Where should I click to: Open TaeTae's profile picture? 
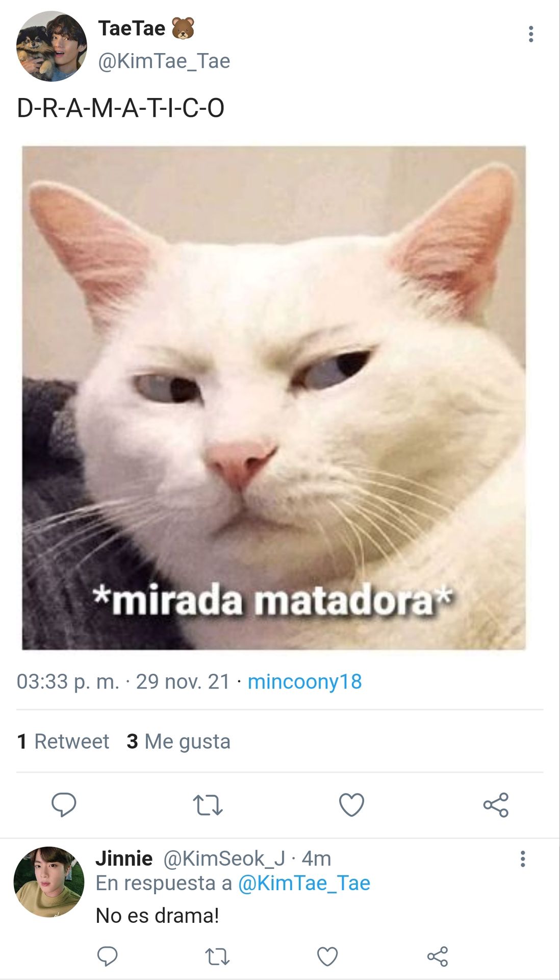coord(52,46)
